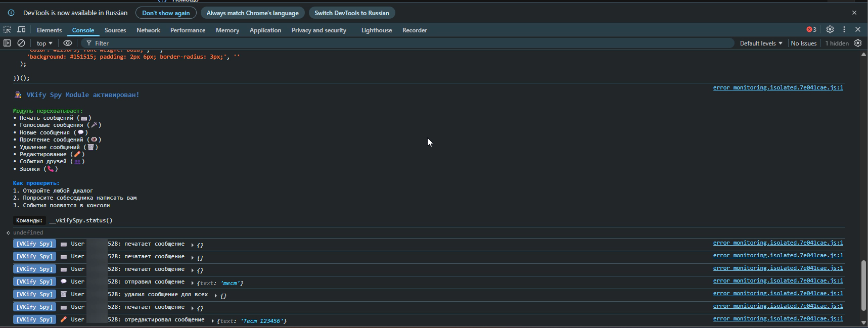The height and width of the screenshot is (328, 868).
Task: Toggle the device toolbar icon
Action: (21, 30)
